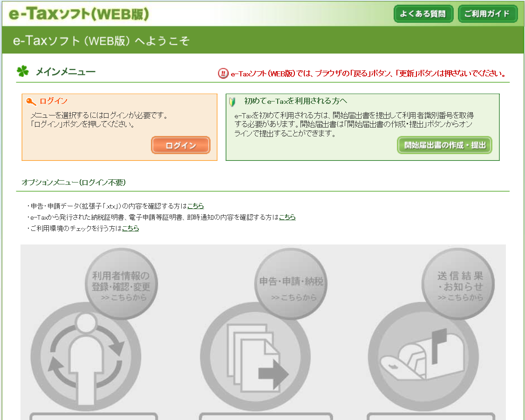Click the e-Taxソフト(WEB版) logo

tap(79, 14)
